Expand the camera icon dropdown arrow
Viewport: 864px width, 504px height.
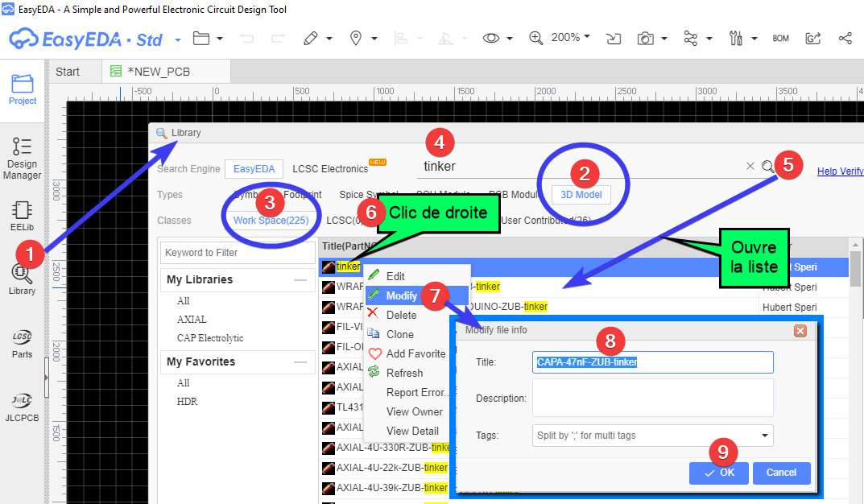click(x=664, y=39)
